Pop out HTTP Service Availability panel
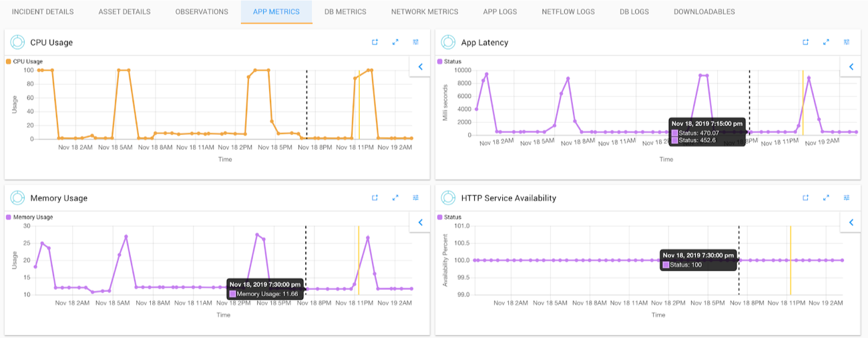The image size is (868, 338). (806, 198)
